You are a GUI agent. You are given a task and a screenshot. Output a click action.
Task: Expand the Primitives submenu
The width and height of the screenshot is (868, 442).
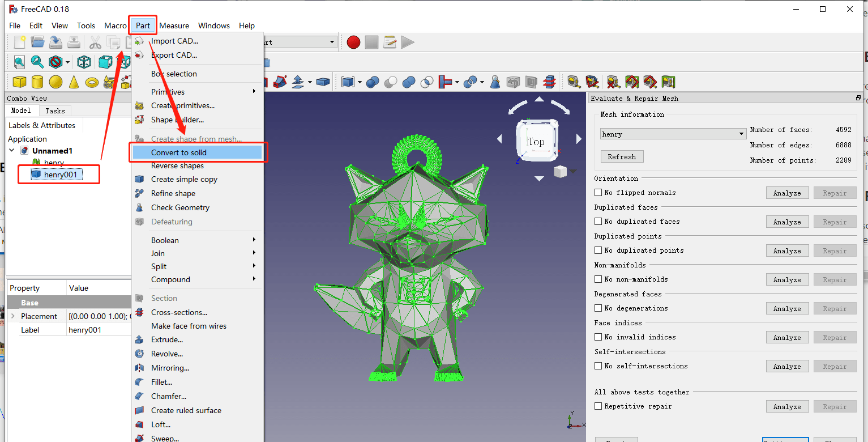(168, 91)
